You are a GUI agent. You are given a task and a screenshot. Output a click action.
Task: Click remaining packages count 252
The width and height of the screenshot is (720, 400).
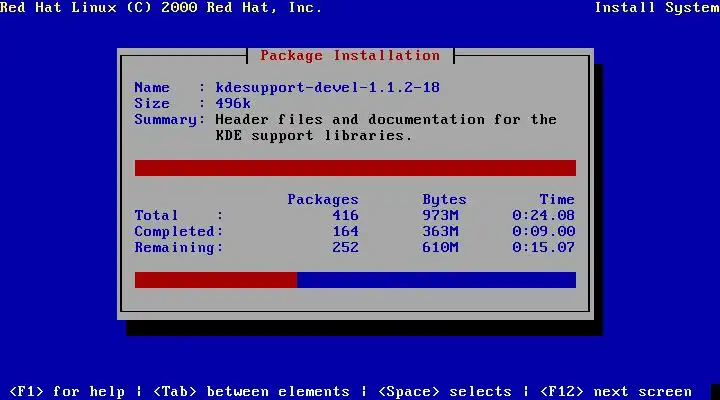[345, 248]
